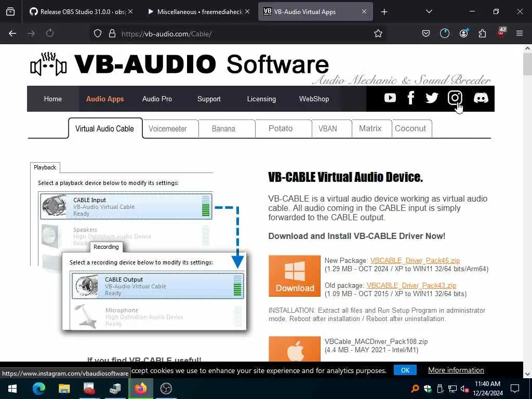Go back with browser back arrow
Screen dimensions: 532x399
pos(12,33)
